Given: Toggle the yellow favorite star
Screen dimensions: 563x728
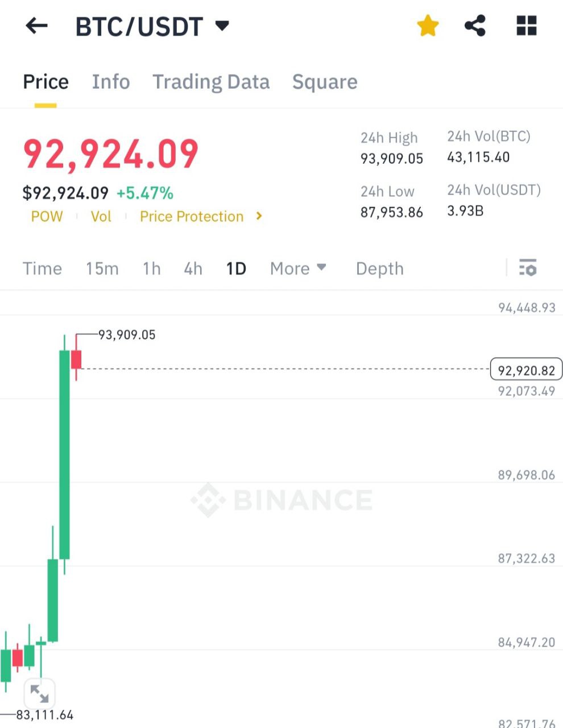Looking at the screenshot, I should [x=428, y=26].
